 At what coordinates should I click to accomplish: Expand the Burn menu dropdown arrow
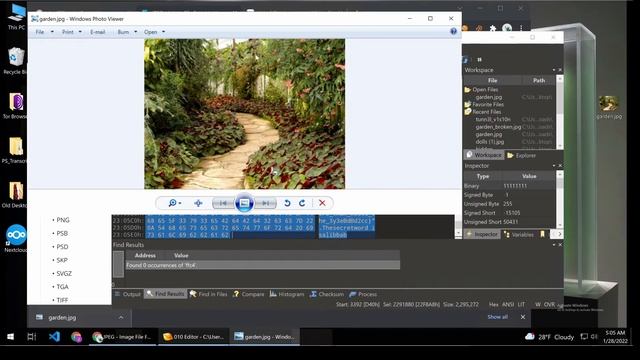coord(136,32)
